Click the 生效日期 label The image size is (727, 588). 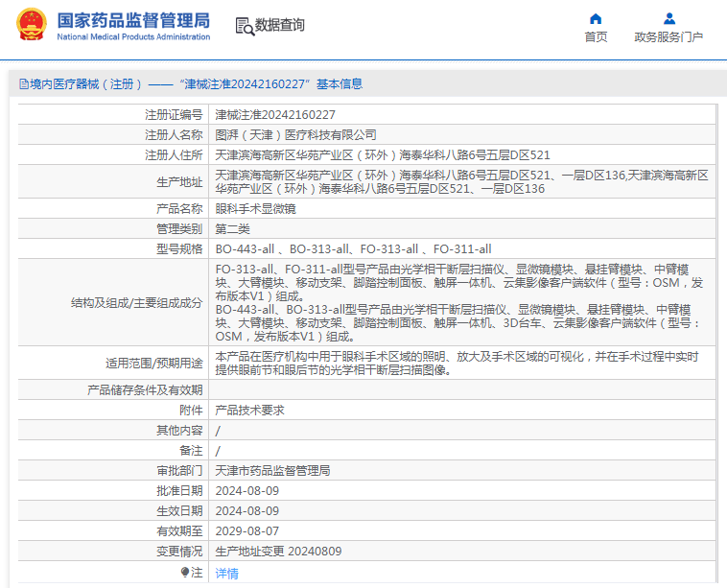pos(179,511)
